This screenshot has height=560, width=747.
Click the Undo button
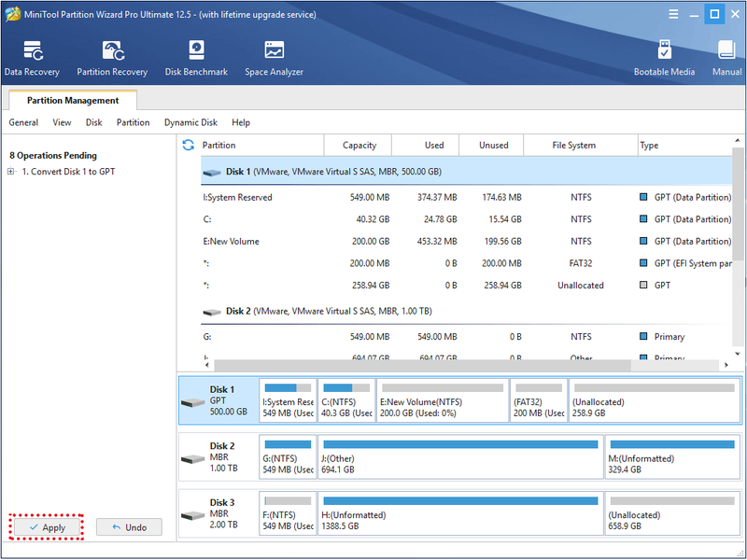pos(129,527)
